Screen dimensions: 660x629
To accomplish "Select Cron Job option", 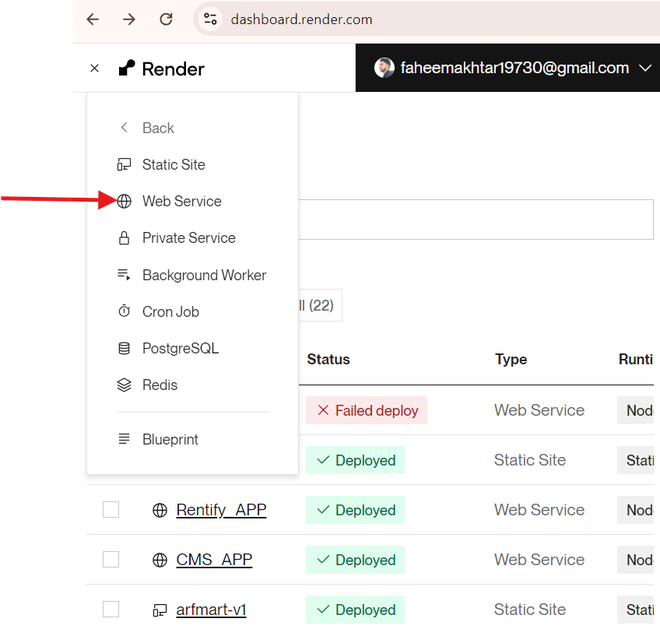I will (170, 312).
